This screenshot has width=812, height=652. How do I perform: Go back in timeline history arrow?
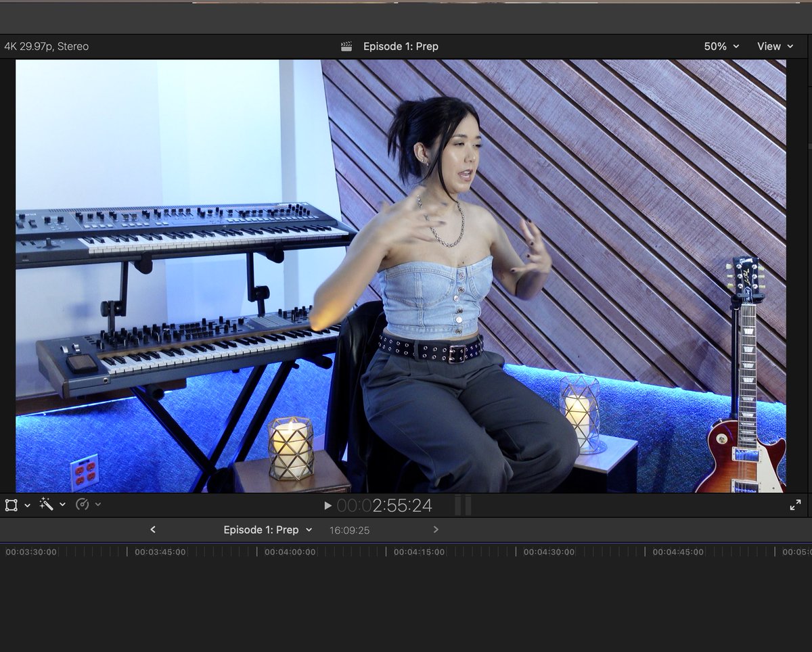[x=153, y=530]
